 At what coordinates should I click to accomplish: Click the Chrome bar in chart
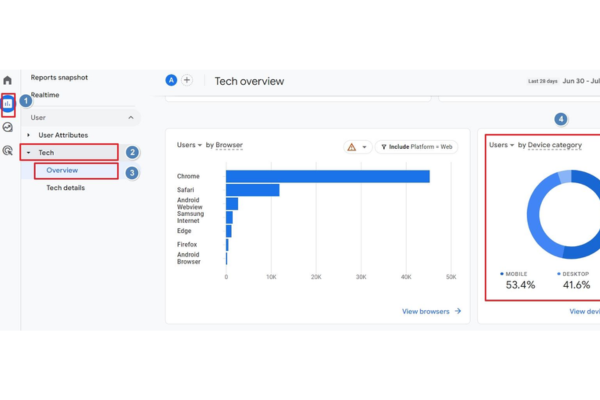point(328,176)
